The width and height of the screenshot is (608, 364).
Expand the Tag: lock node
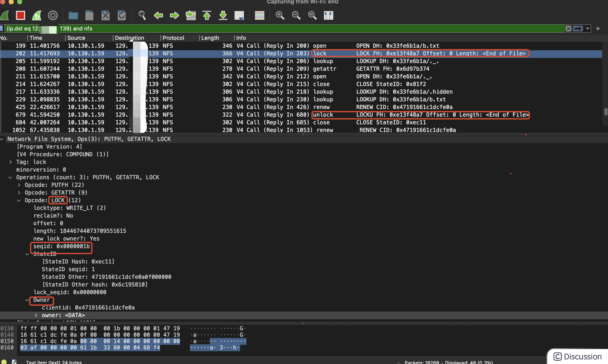tap(10, 162)
